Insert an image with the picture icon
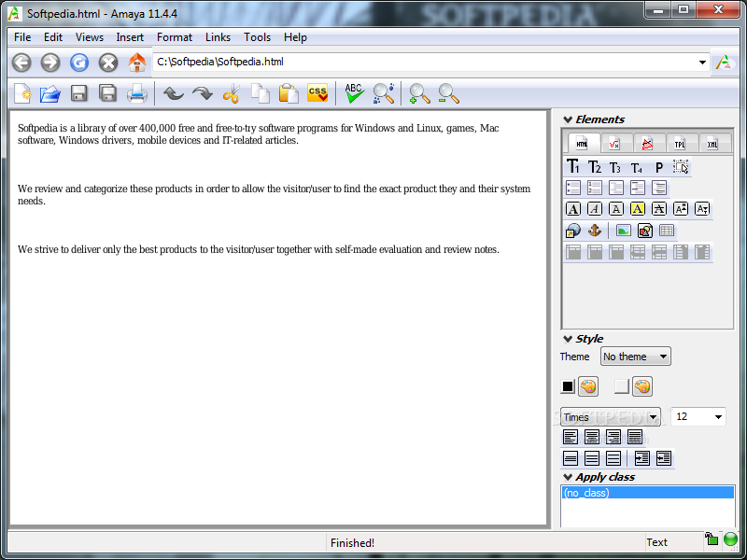Viewport: 747px width, 560px height. click(x=624, y=231)
